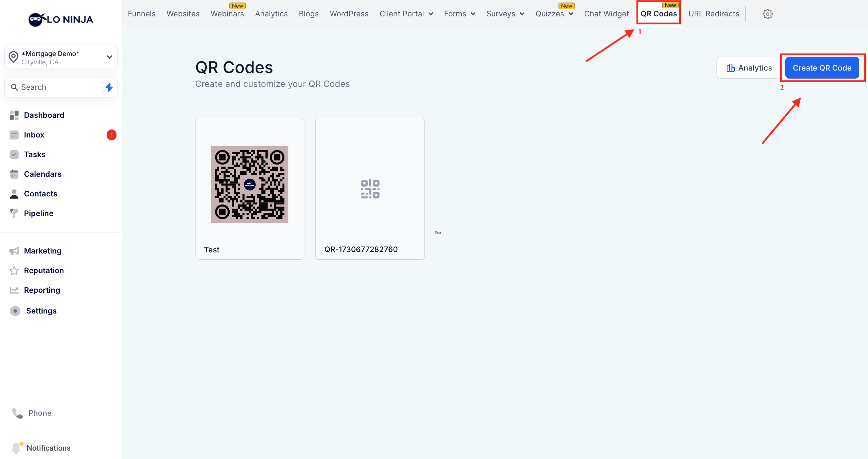Open Dashboard from the sidebar
This screenshot has width=868, height=459.
click(44, 115)
